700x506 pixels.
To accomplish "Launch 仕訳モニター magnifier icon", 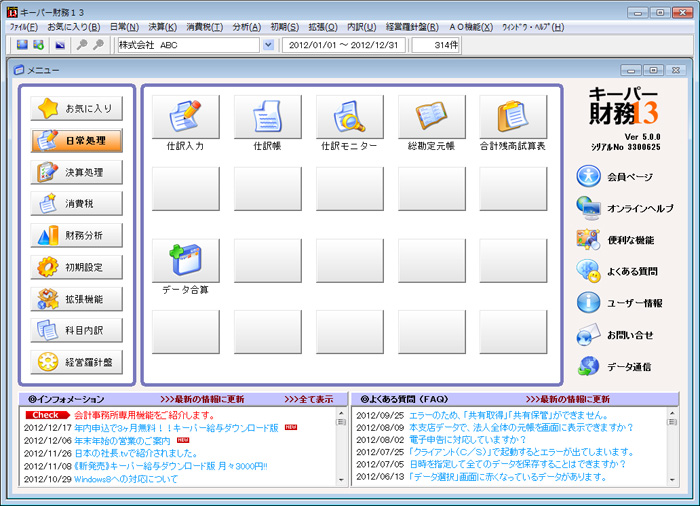I will 350,117.
